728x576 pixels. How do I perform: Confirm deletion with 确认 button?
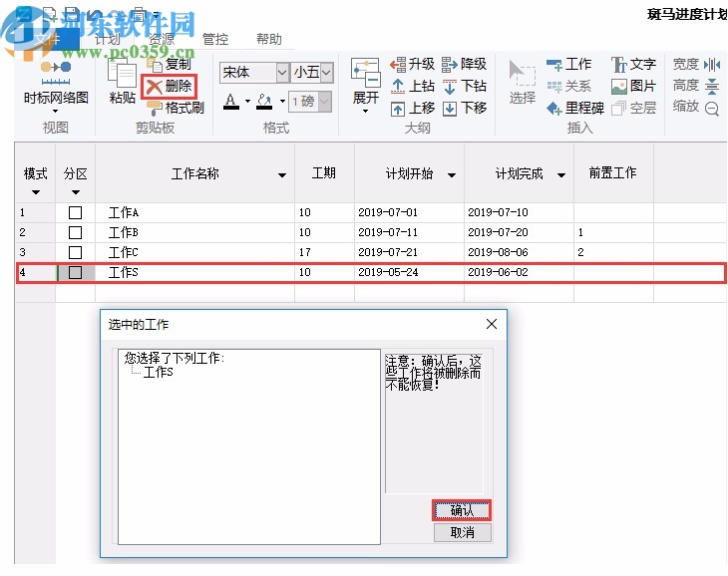462,510
